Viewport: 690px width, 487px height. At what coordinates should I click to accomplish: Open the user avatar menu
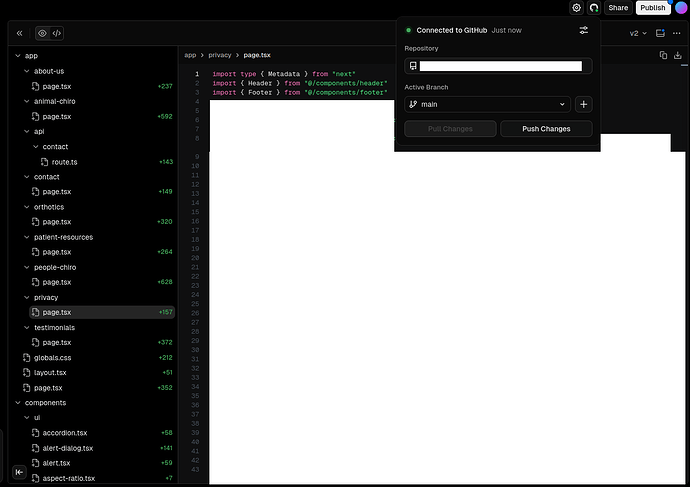pos(681,7)
